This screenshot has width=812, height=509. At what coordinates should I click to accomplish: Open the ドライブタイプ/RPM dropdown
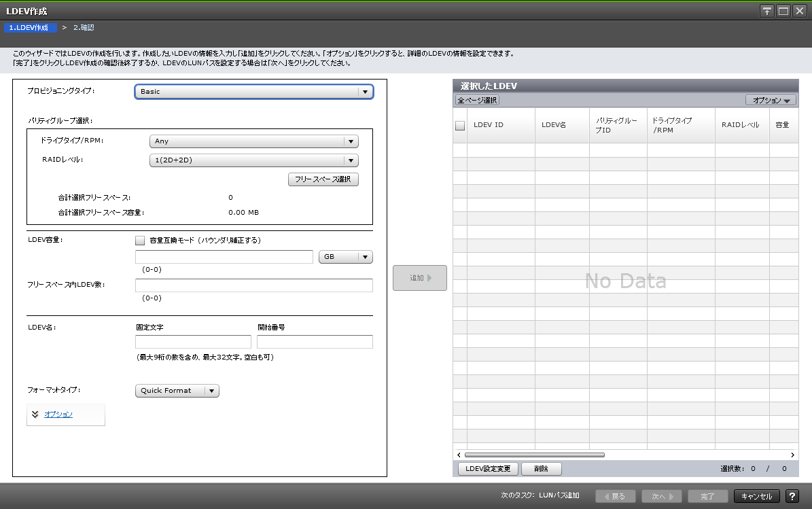(253, 141)
